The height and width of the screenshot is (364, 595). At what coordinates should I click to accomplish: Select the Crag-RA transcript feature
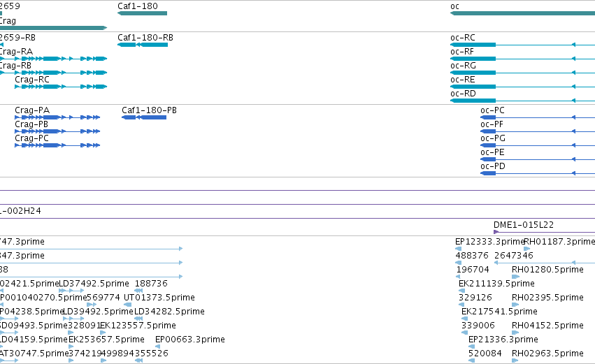coord(53,59)
